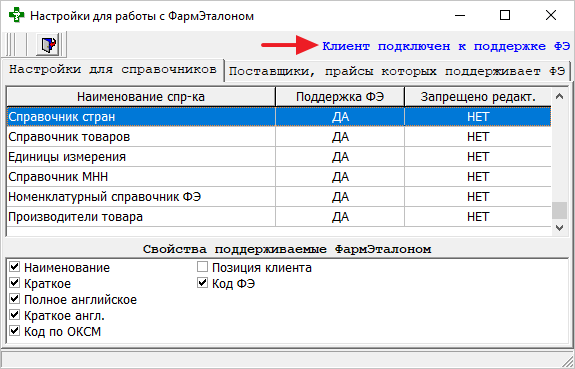Click the green cross app icon in title bar
575x369 pixels.
(17, 15)
